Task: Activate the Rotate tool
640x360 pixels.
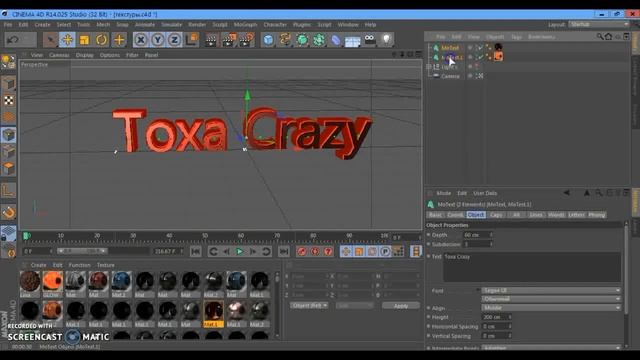Action: click(102, 40)
